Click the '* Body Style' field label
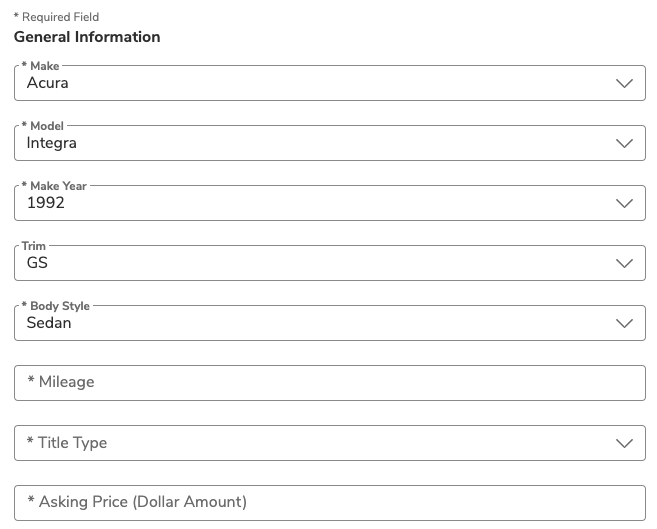Screen dimensions: 657x529 pyautogui.click(x=56, y=306)
